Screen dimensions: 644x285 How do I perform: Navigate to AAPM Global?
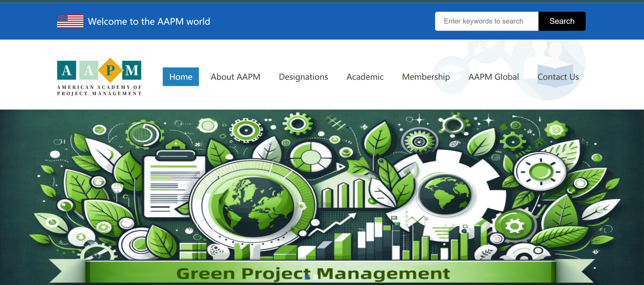pyautogui.click(x=493, y=77)
